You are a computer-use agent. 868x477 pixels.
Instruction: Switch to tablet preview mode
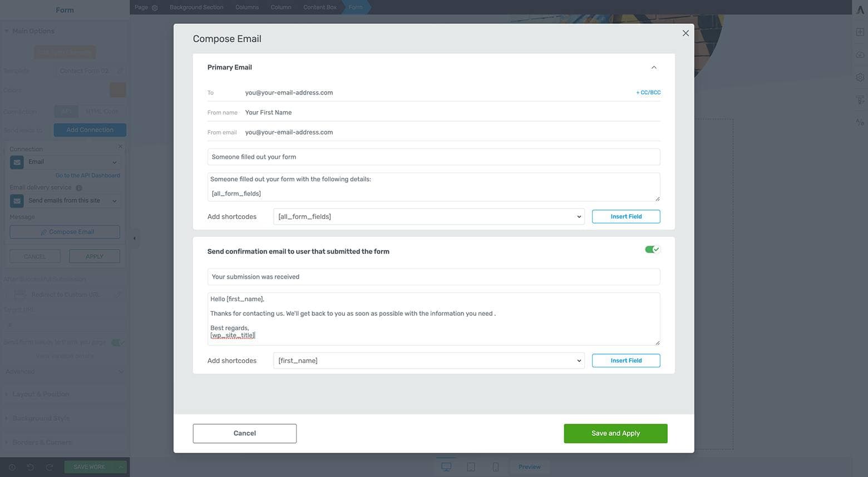click(x=471, y=466)
